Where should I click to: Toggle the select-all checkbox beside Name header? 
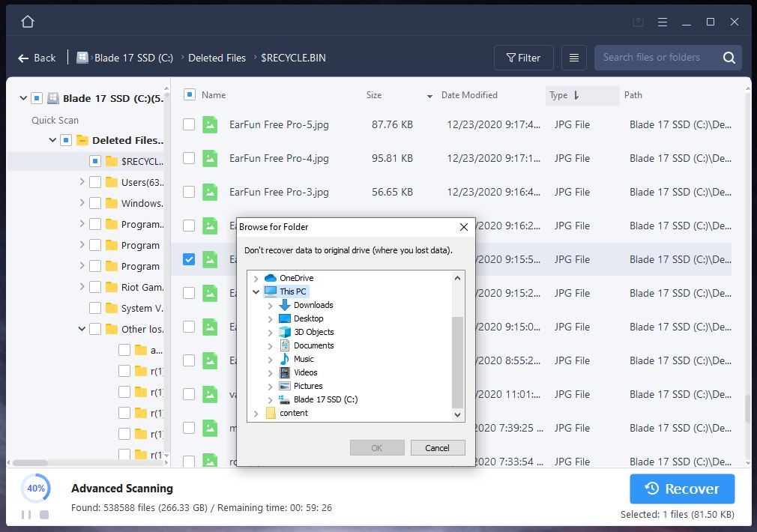(x=190, y=95)
